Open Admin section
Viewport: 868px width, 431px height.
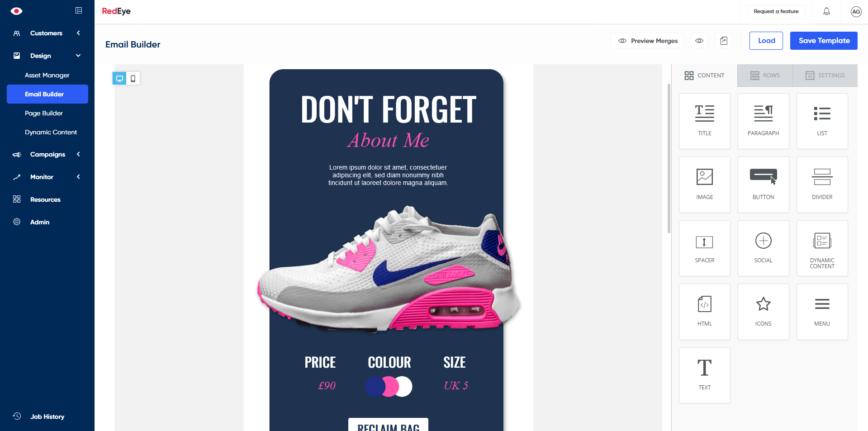(40, 222)
